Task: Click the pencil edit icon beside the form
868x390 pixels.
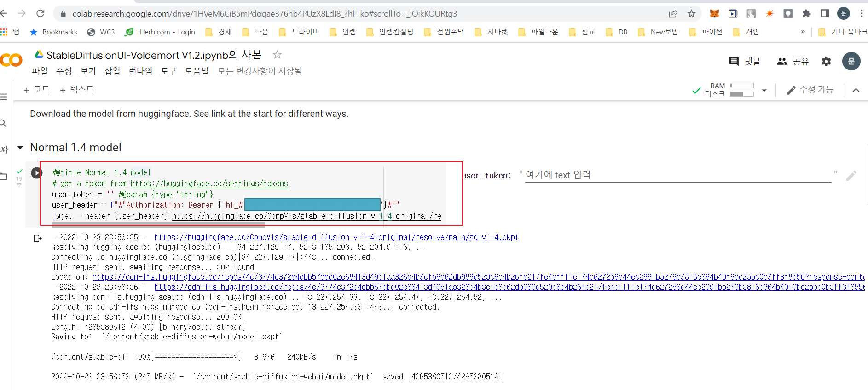Action: [x=851, y=176]
